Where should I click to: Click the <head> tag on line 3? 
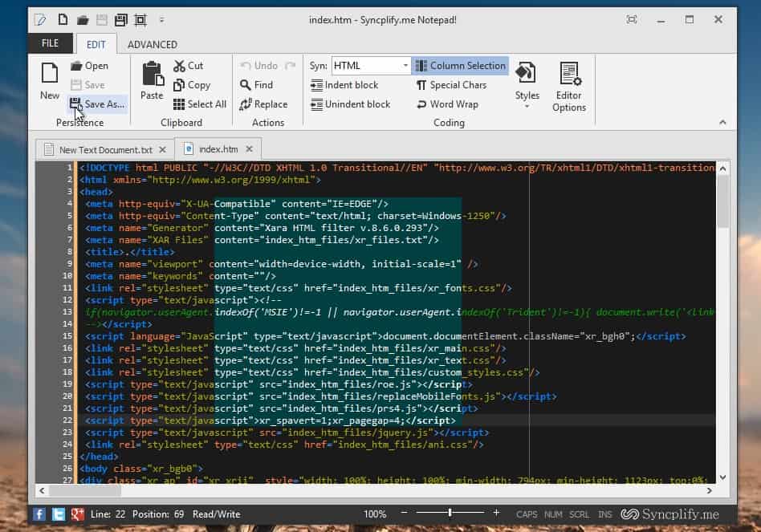(x=96, y=192)
